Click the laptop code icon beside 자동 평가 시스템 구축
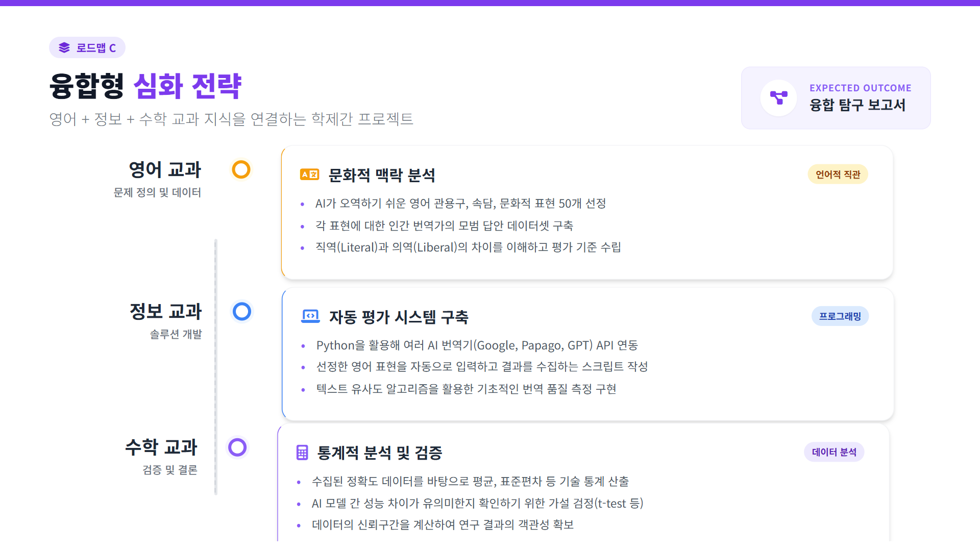Image resolution: width=980 pixels, height=551 pixels. tap(310, 316)
